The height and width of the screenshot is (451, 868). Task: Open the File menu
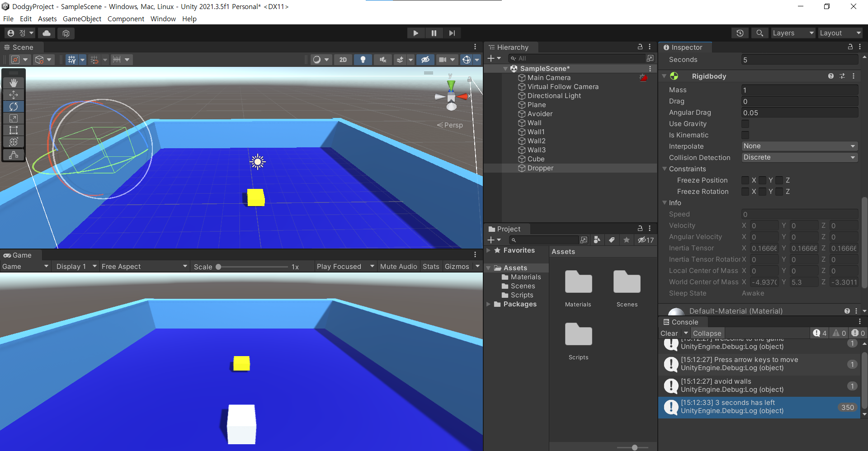click(8, 19)
